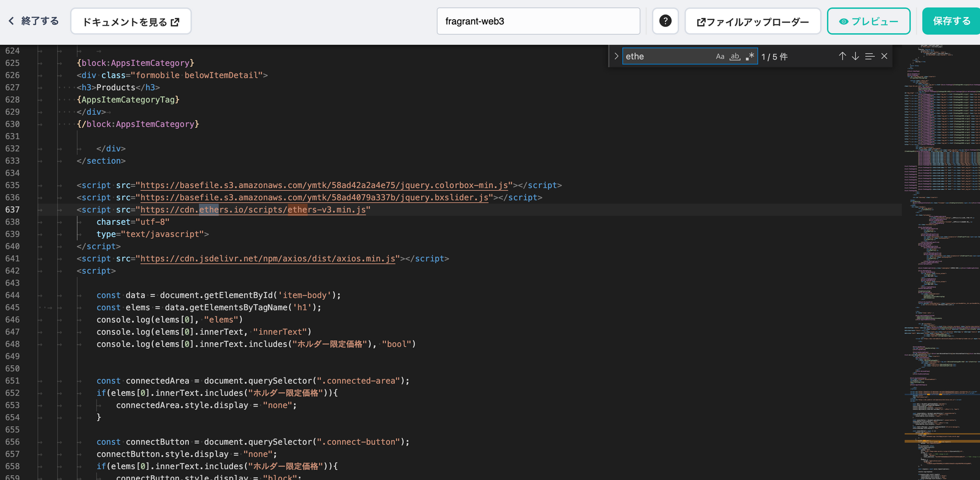
Task: Click the 終了する back button
Action: point(34,21)
